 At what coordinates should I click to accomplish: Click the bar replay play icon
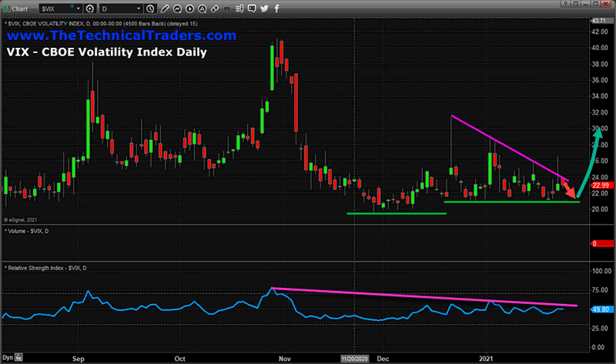[x=191, y=8]
